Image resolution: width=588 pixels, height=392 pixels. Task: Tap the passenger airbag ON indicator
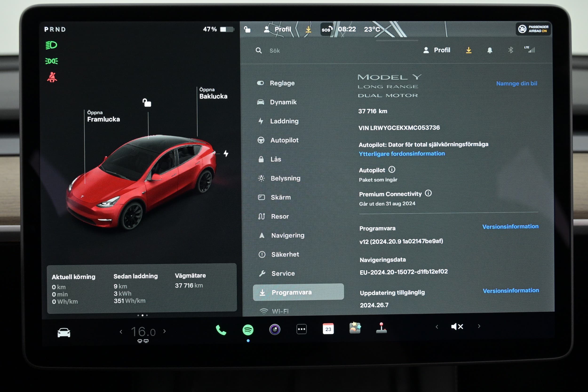click(533, 29)
